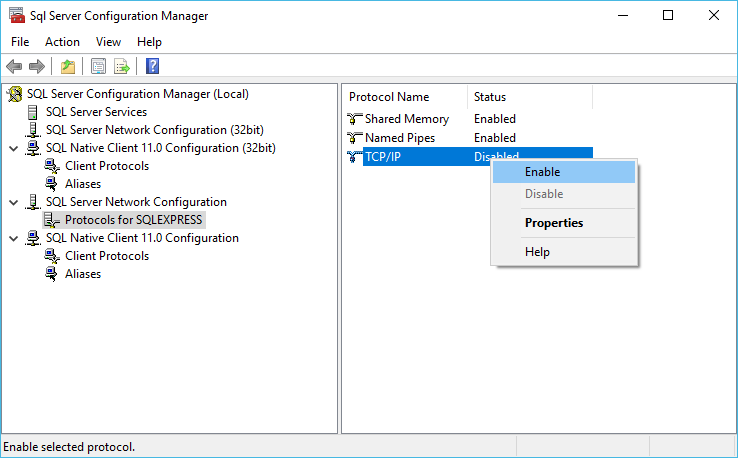Select SQL Server Network Configuration (32bit) node
The width and height of the screenshot is (738, 458).
click(155, 130)
